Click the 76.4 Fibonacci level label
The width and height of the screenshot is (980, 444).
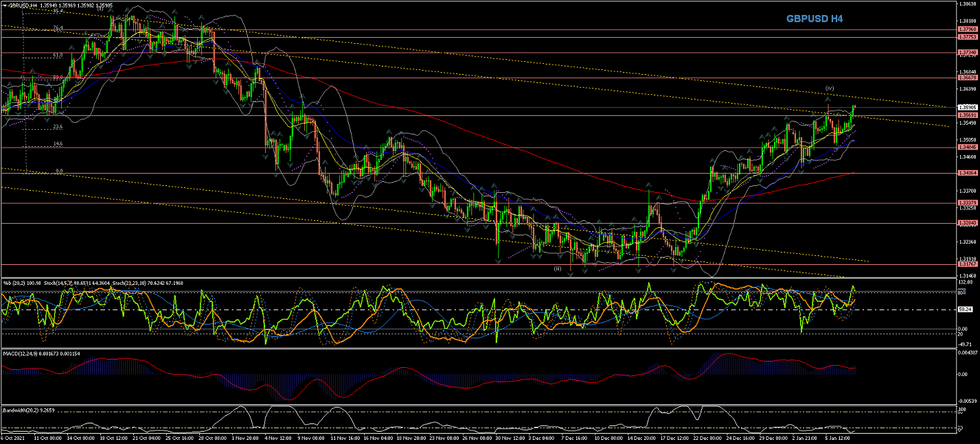[58, 28]
